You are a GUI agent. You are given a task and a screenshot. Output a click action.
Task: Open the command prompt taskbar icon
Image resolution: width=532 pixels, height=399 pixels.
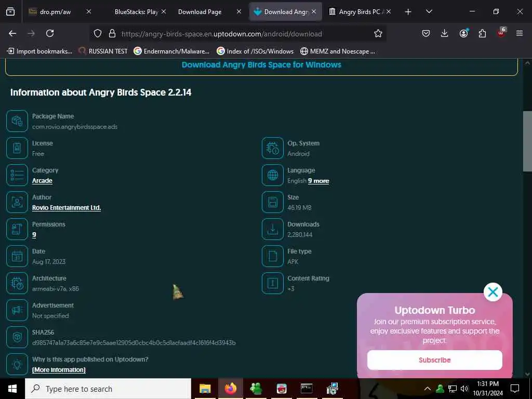(307, 389)
